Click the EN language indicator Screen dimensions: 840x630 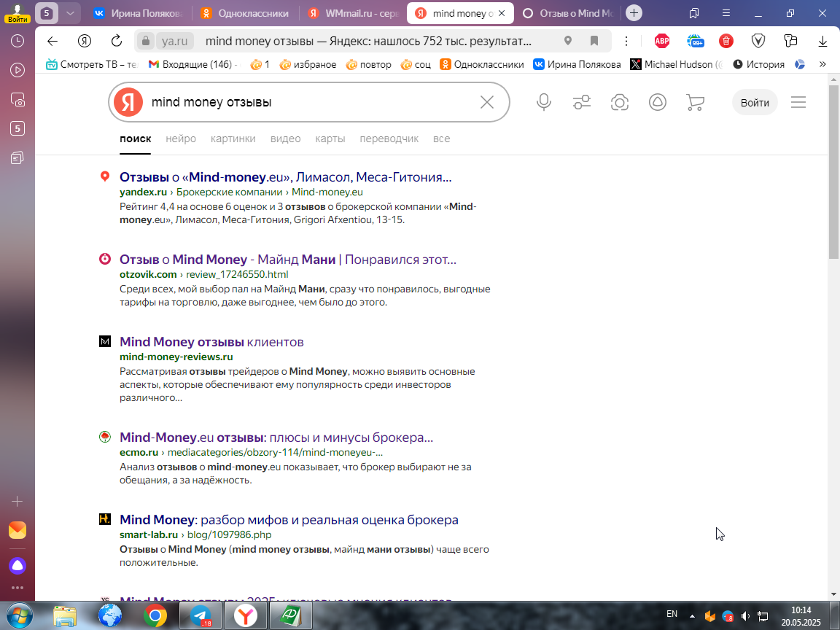tap(672, 614)
